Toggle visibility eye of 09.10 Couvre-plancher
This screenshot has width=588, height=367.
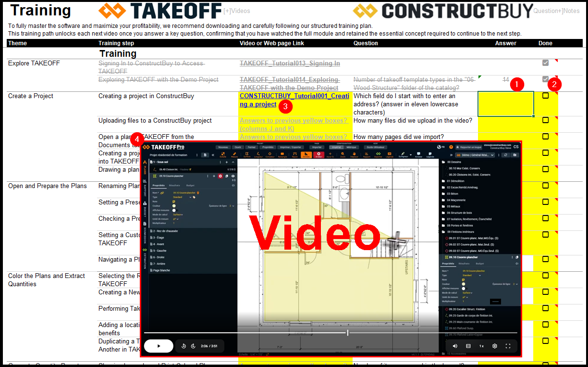coord(233,177)
